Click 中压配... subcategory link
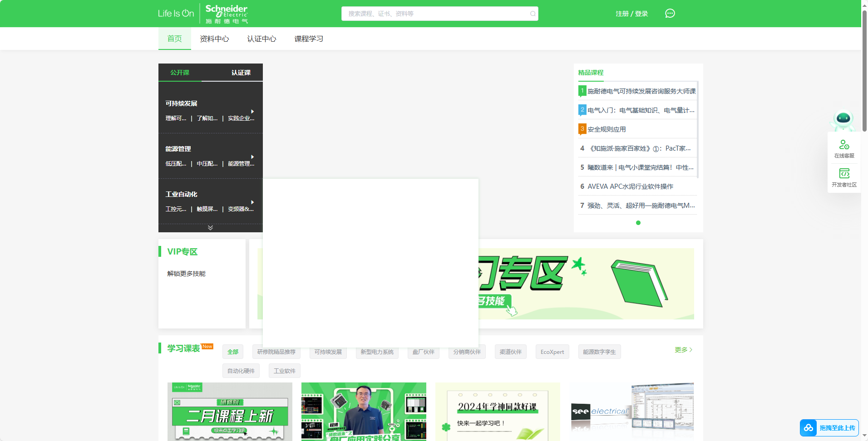The width and height of the screenshot is (868, 441). point(207,164)
